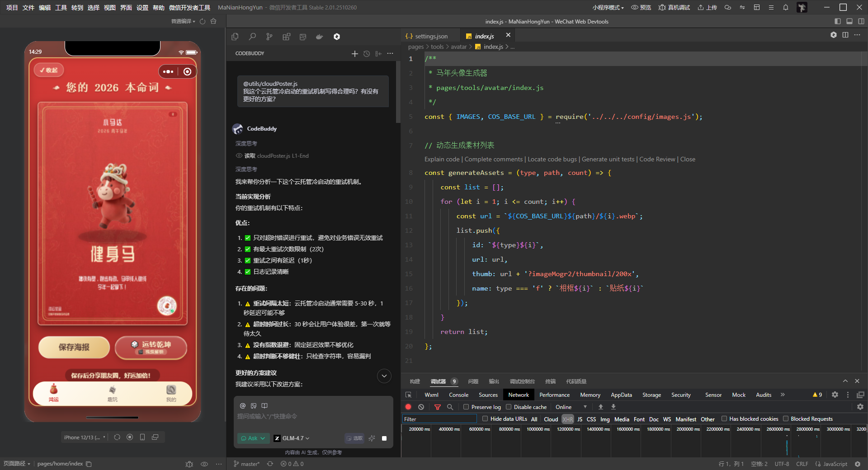
Task: Click the Code Review code lens link
Action: pyautogui.click(x=657, y=159)
